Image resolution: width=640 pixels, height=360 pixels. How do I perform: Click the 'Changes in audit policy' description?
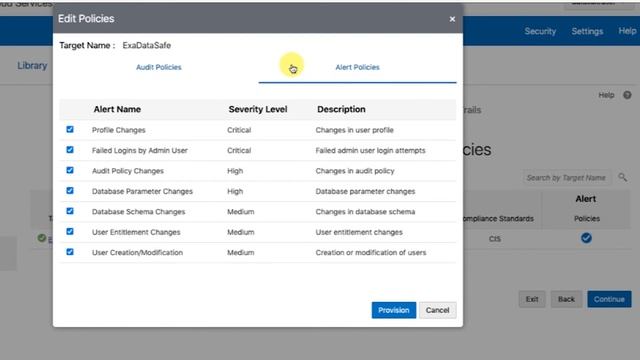[x=355, y=171]
